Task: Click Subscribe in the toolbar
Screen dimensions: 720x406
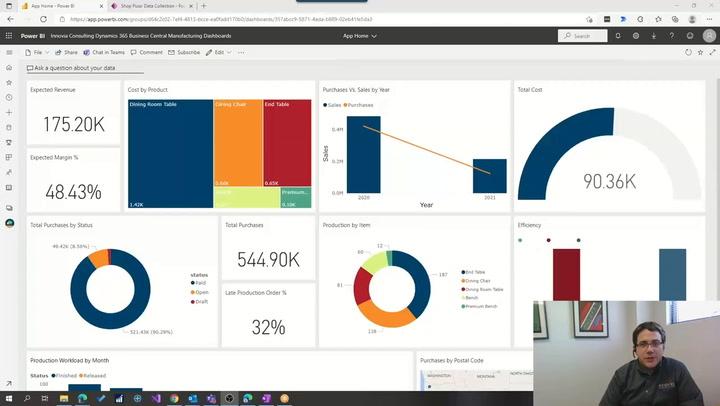Action: (184, 52)
